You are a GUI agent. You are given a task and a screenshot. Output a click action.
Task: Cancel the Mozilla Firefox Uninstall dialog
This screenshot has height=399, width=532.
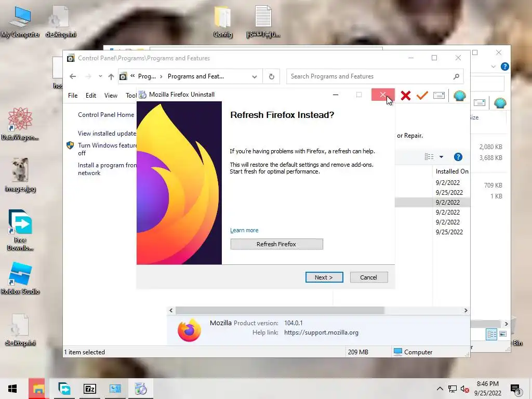(x=369, y=277)
